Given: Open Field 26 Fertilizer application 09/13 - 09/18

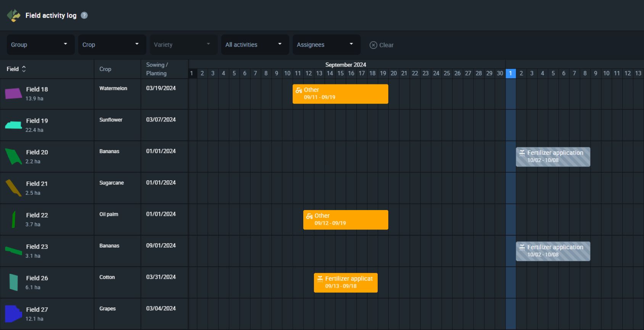Looking at the screenshot, I should (x=346, y=283).
